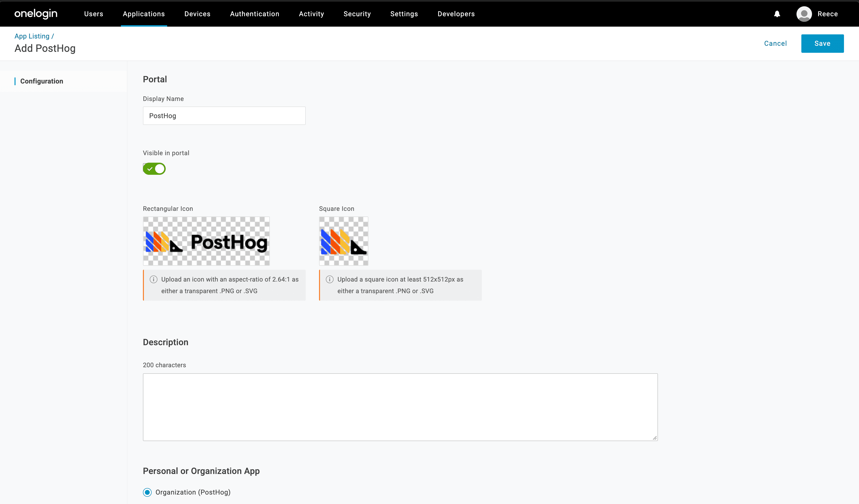Click the 'Description' section heading

point(165,342)
